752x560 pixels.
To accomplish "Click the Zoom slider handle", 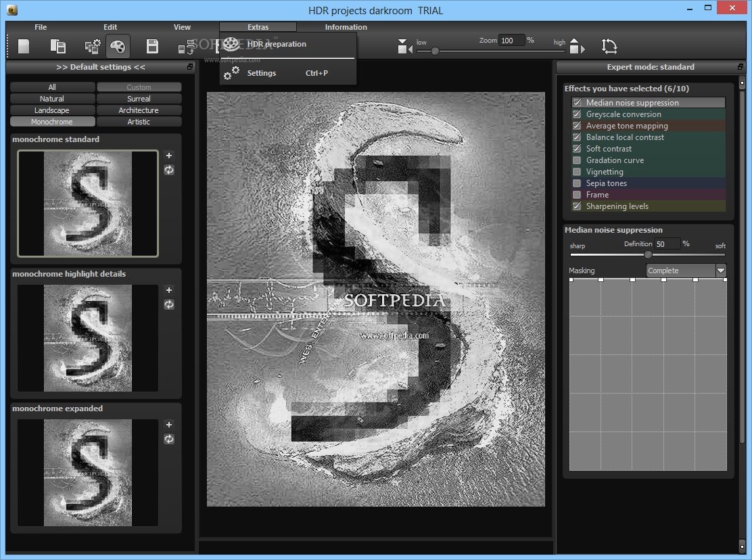I will tap(435, 50).
